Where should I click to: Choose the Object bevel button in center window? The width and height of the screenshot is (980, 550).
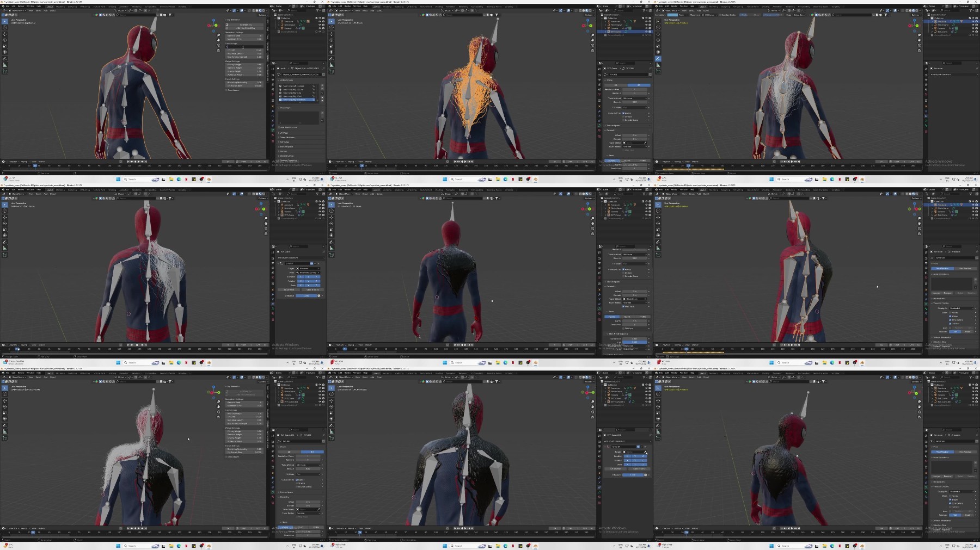(628, 317)
